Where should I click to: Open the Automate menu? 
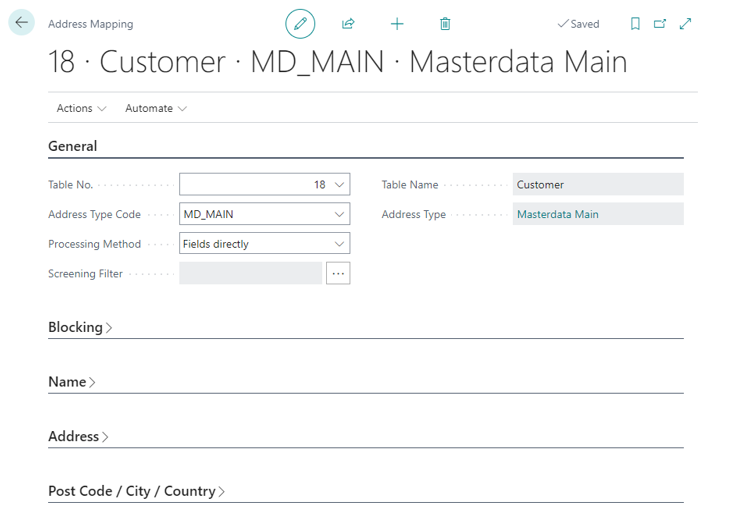tap(155, 108)
